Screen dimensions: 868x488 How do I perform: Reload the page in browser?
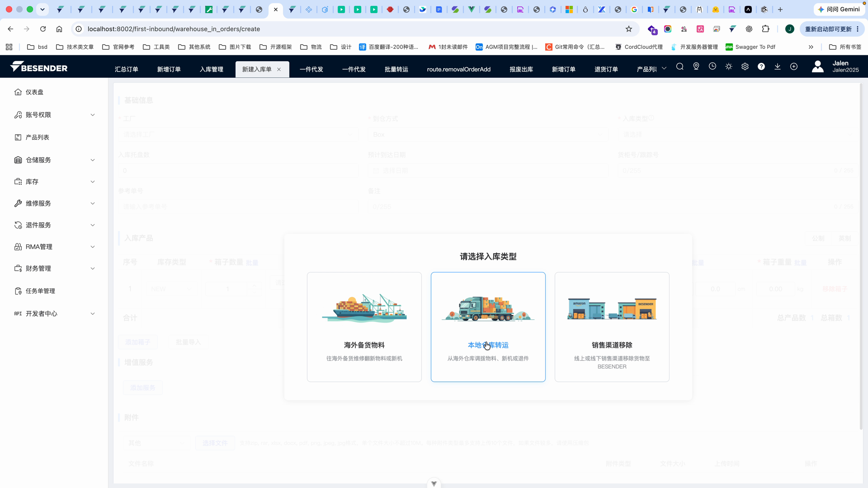point(43,29)
